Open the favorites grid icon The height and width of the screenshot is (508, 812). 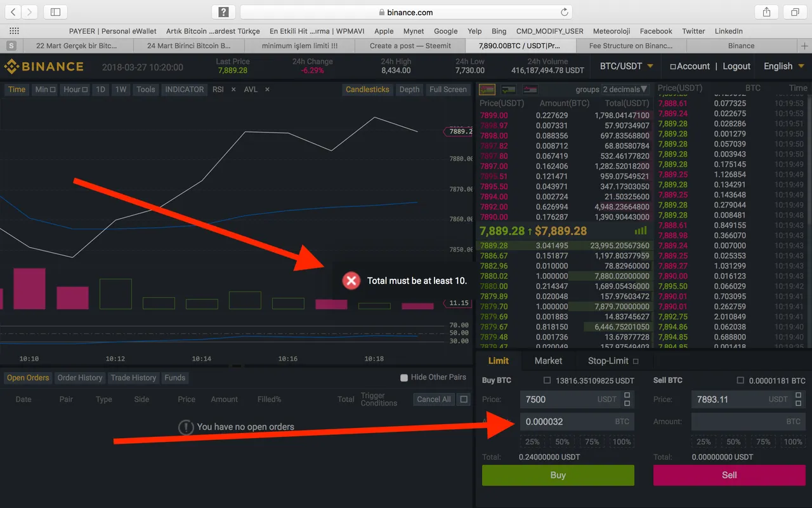[x=14, y=30]
